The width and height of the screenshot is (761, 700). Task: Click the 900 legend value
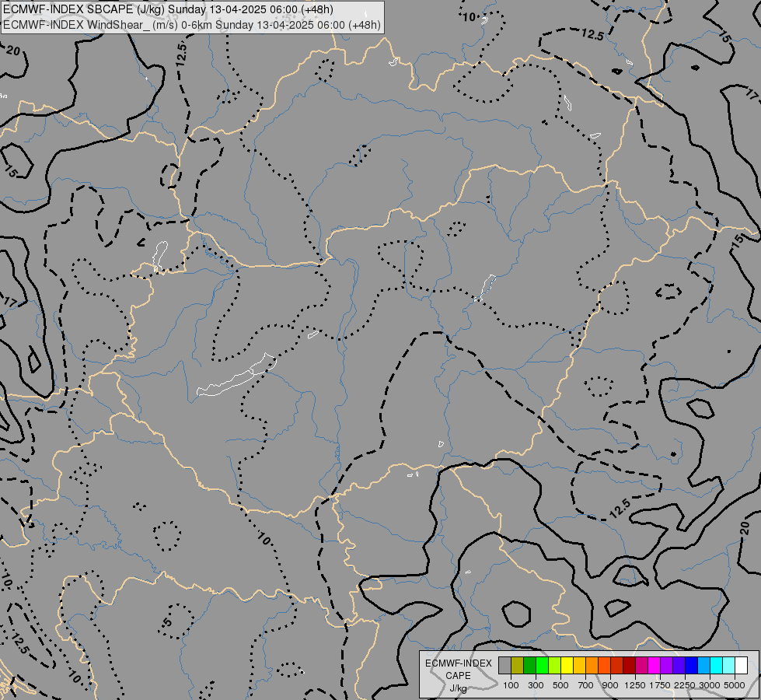pos(610,685)
